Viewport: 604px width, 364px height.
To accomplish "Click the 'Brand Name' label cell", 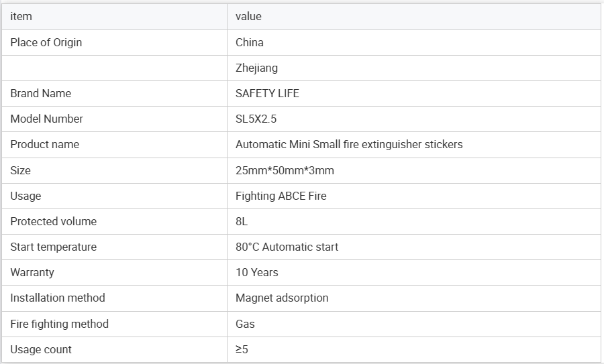I will pyautogui.click(x=40, y=93).
